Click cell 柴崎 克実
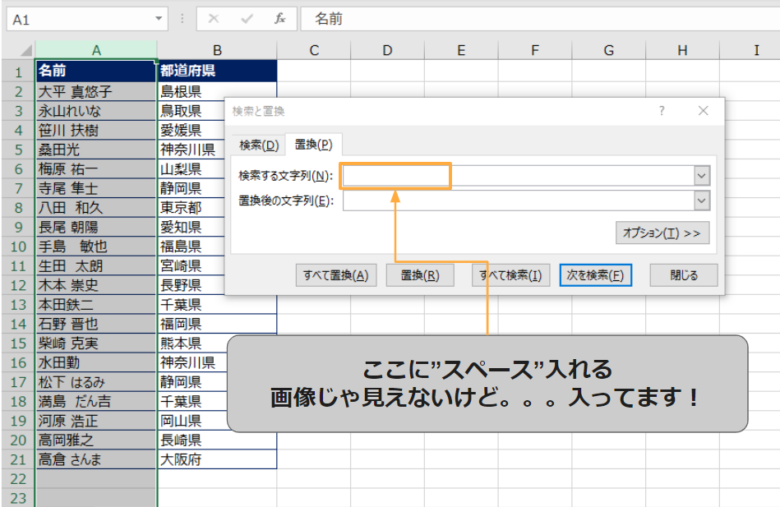This screenshot has height=507, width=780. 96,343
